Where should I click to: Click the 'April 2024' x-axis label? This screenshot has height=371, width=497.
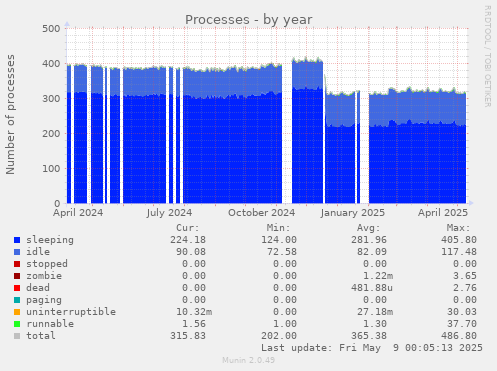coord(78,213)
